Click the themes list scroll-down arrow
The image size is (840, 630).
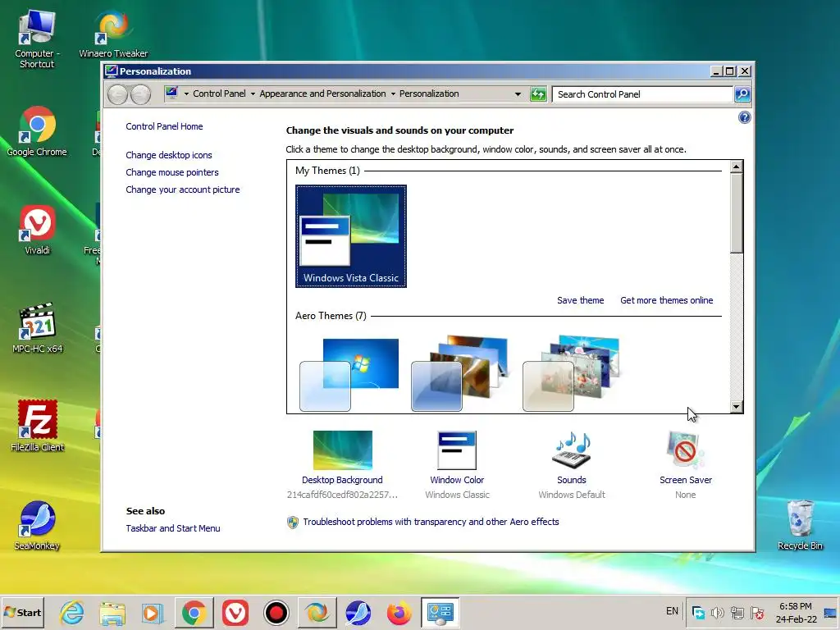coord(736,407)
